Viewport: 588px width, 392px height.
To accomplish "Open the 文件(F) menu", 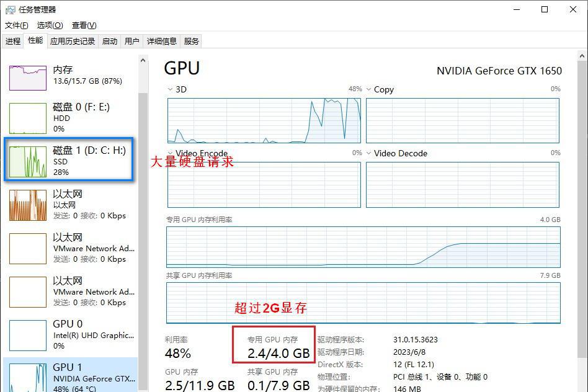I will click(17, 25).
